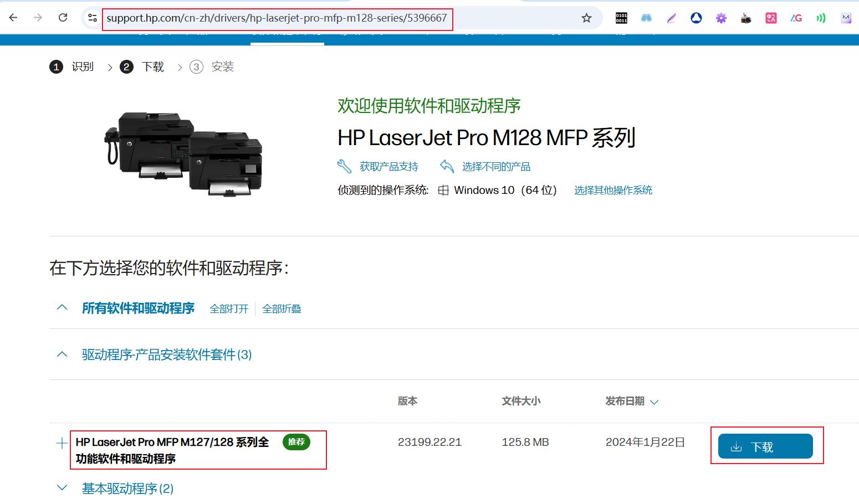This screenshot has width=859, height=504.
Task: Download the M127/128 full-feature driver
Action: point(765,446)
